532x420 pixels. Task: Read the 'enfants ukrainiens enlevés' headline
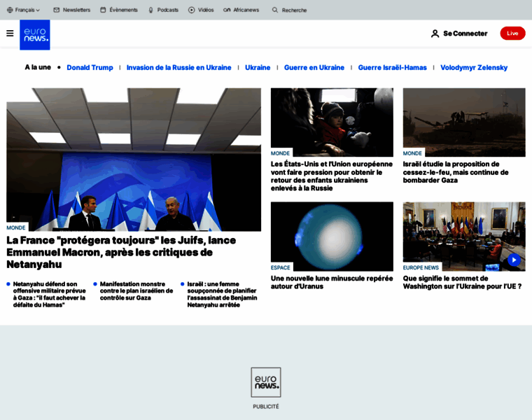click(332, 176)
